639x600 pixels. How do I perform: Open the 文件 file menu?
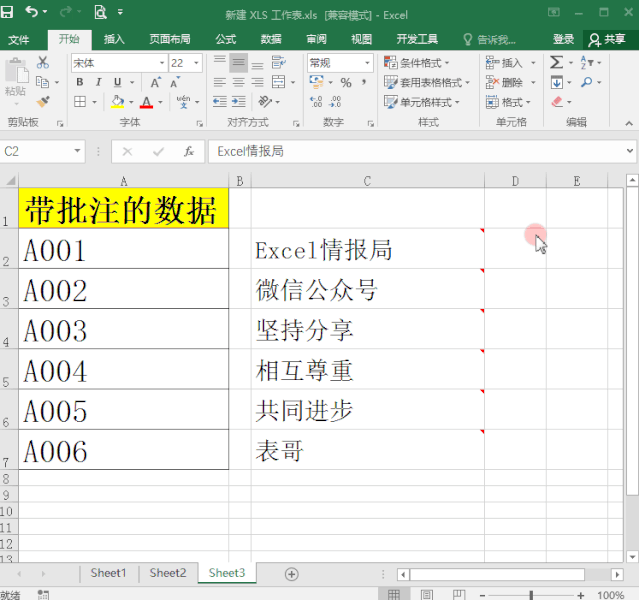[x=19, y=40]
